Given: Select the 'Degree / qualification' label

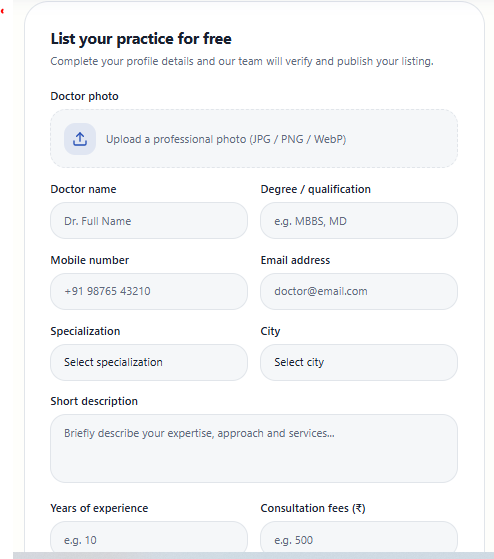Looking at the screenshot, I should 315,189.
